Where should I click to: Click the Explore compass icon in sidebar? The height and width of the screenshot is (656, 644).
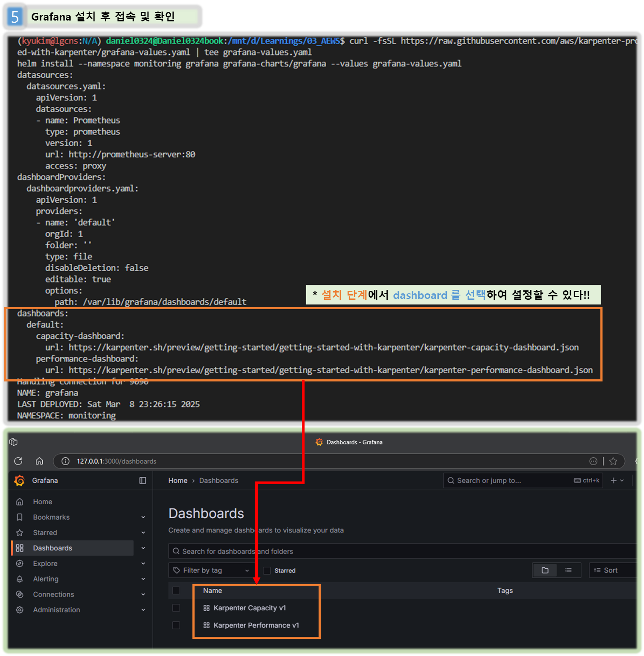[20, 563]
